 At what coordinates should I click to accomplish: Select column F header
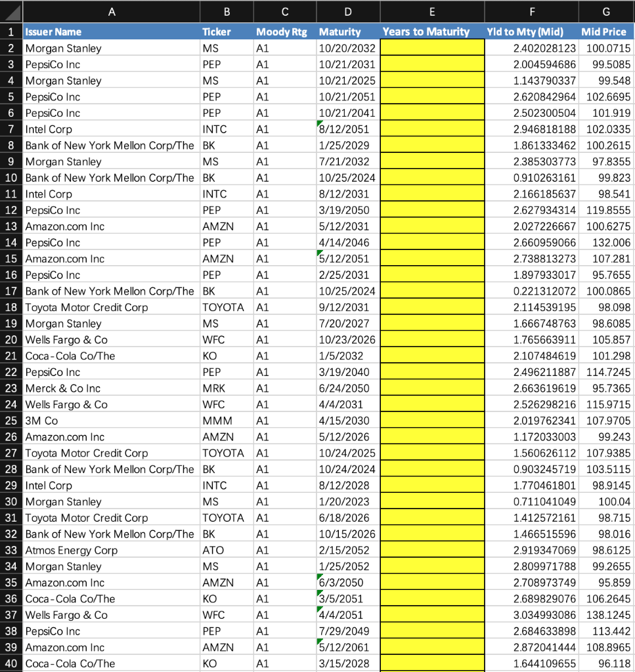pos(532,12)
